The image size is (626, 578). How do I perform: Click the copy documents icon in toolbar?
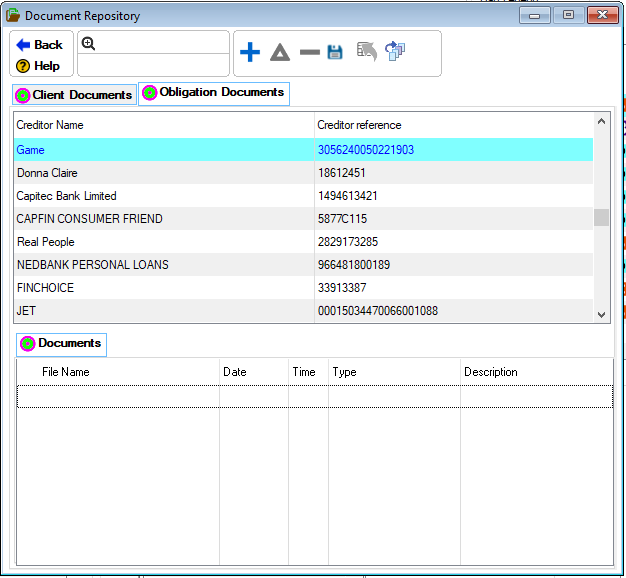click(x=396, y=51)
